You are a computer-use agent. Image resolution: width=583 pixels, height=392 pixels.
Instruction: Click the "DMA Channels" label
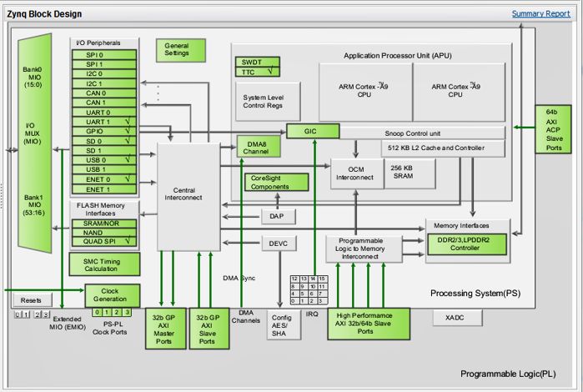pyautogui.click(x=246, y=316)
